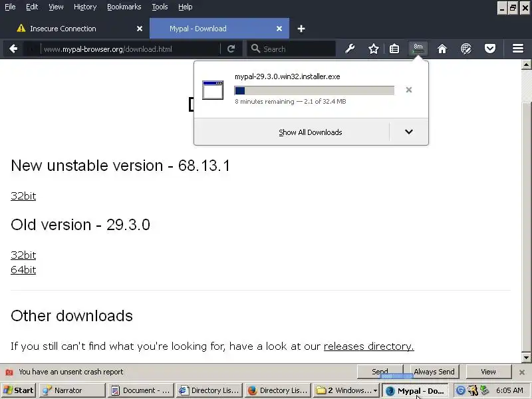Click the system tray clock
Screen dimensions: 532x399
tap(509, 390)
